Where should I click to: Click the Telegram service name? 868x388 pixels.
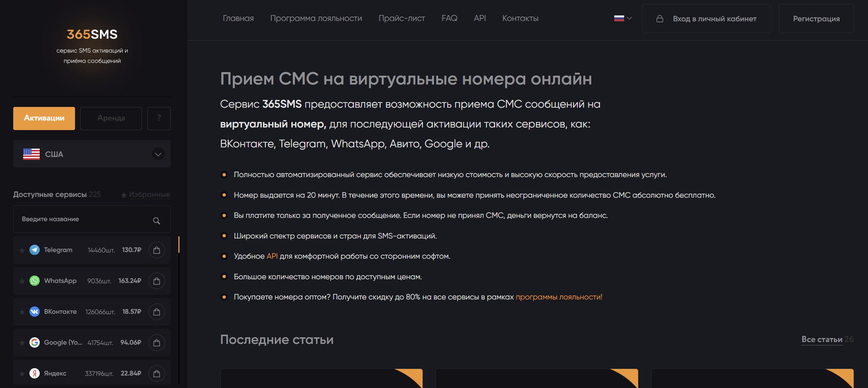pos(58,250)
